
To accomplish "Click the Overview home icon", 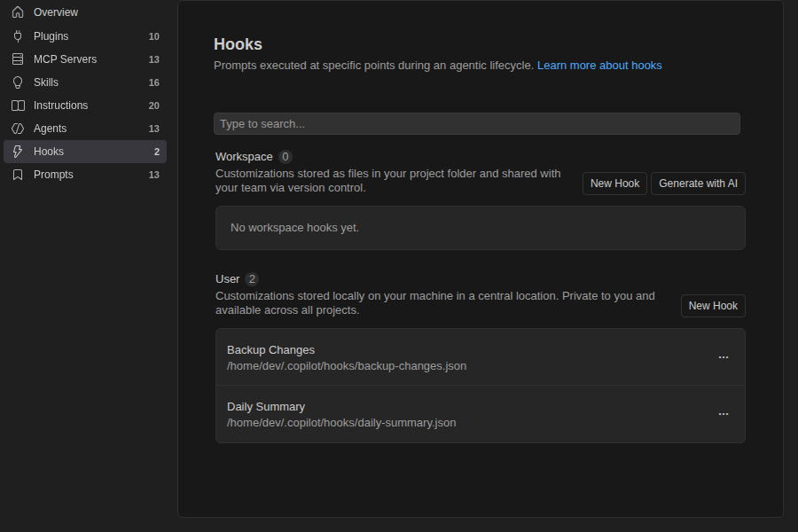I will coord(18,12).
